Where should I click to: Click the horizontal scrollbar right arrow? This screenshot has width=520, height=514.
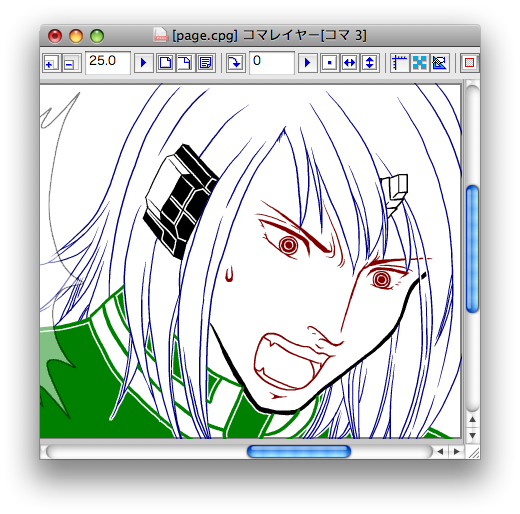[x=456, y=452]
